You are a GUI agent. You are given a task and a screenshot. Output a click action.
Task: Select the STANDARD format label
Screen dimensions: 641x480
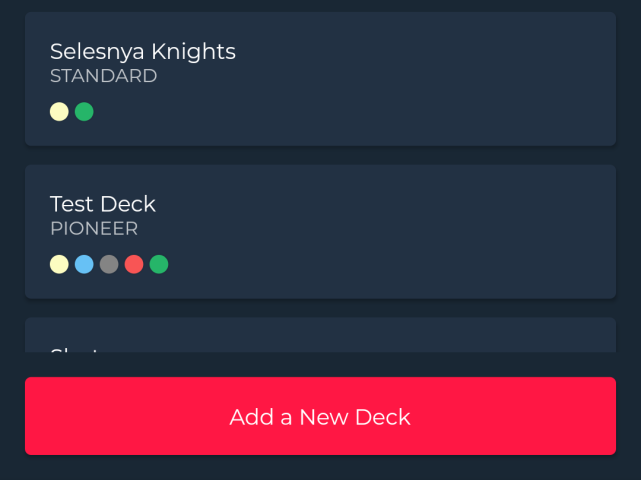pyautogui.click(x=103, y=76)
